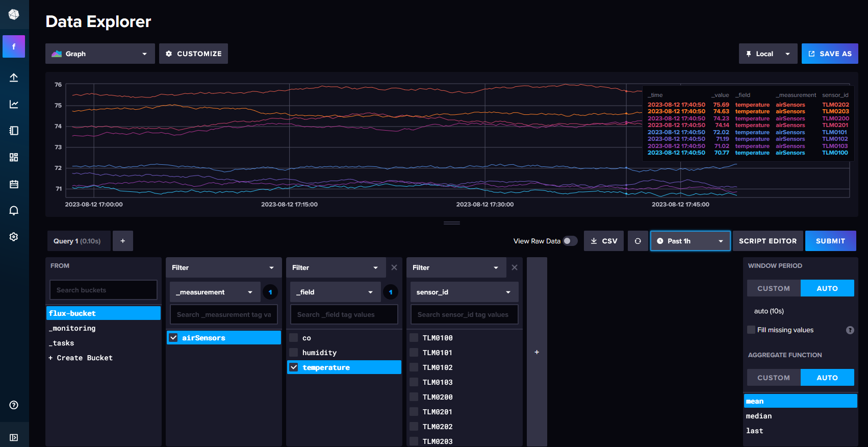
Task: Check the co field
Action: (x=294, y=338)
